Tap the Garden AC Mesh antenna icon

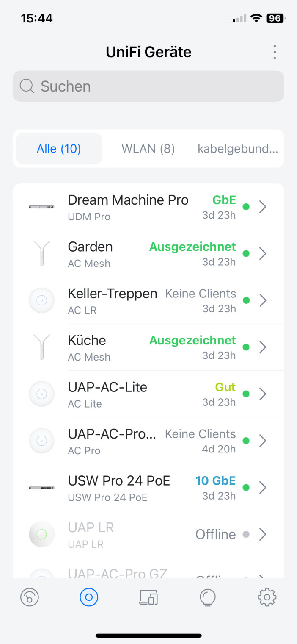click(41, 253)
